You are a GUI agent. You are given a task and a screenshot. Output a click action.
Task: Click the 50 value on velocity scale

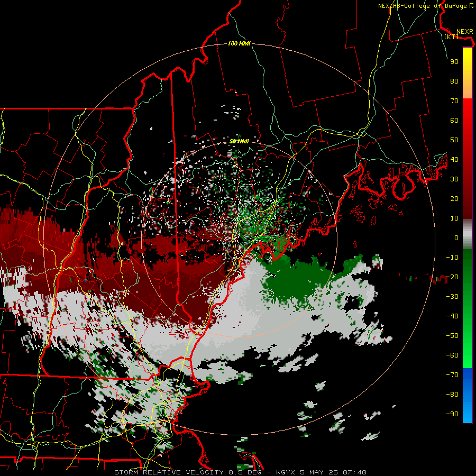454,140
